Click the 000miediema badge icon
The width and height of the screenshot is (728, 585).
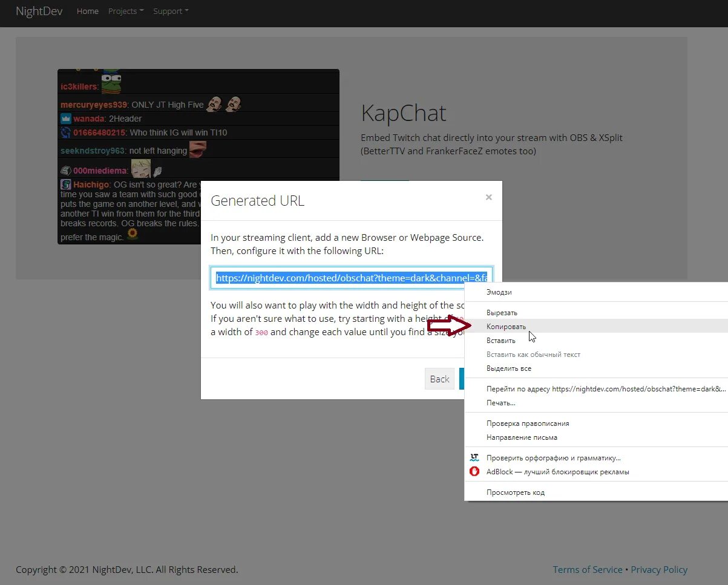pos(66,171)
